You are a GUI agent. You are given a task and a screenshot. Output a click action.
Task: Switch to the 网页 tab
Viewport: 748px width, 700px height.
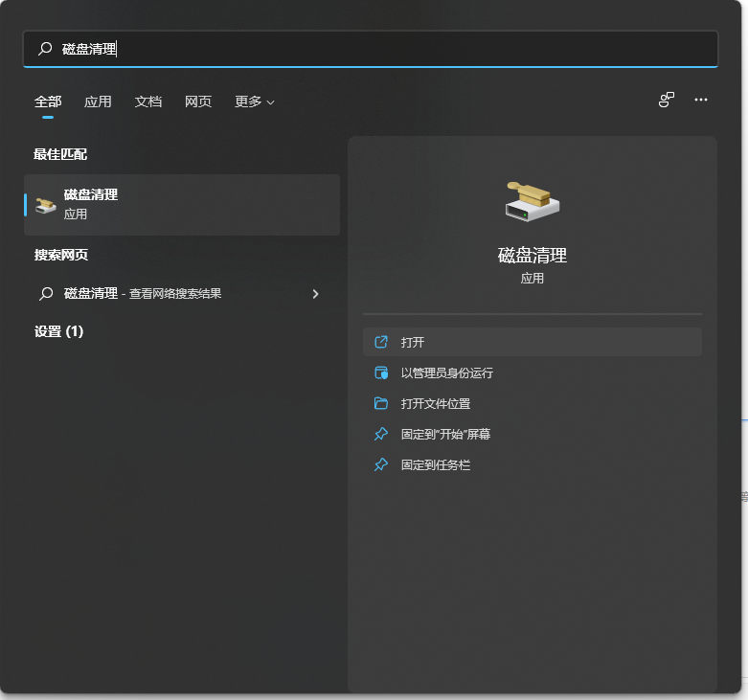click(198, 102)
